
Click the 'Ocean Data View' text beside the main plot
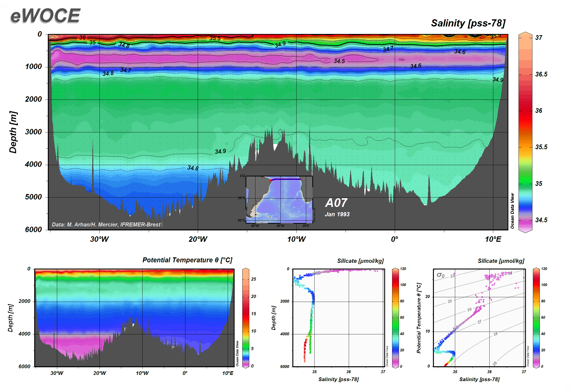512,211
